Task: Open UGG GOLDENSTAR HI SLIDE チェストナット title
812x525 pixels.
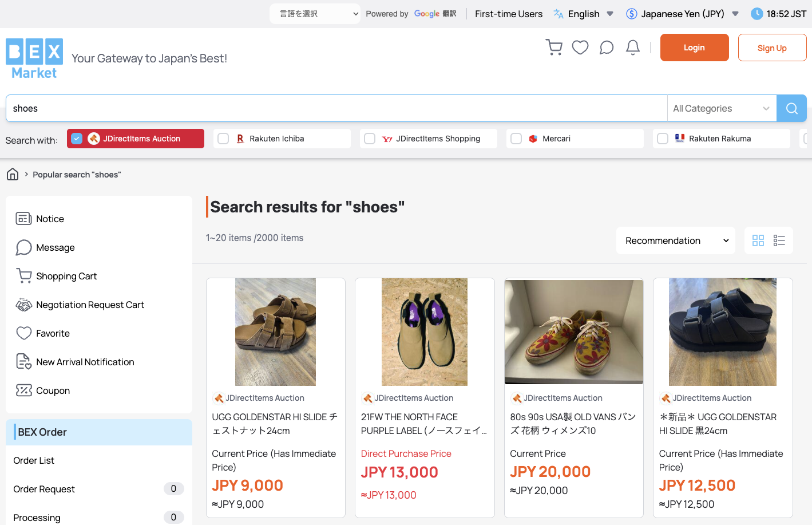Action: (x=275, y=424)
